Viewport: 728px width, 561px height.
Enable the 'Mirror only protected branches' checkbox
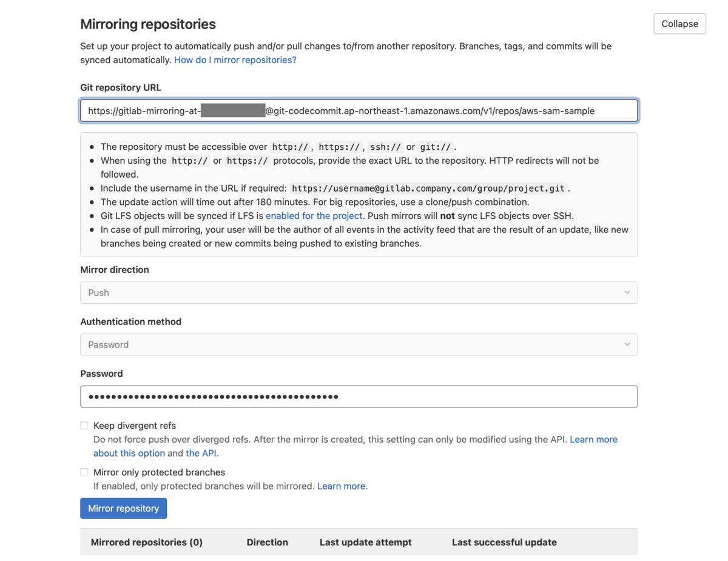[x=84, y=472]
